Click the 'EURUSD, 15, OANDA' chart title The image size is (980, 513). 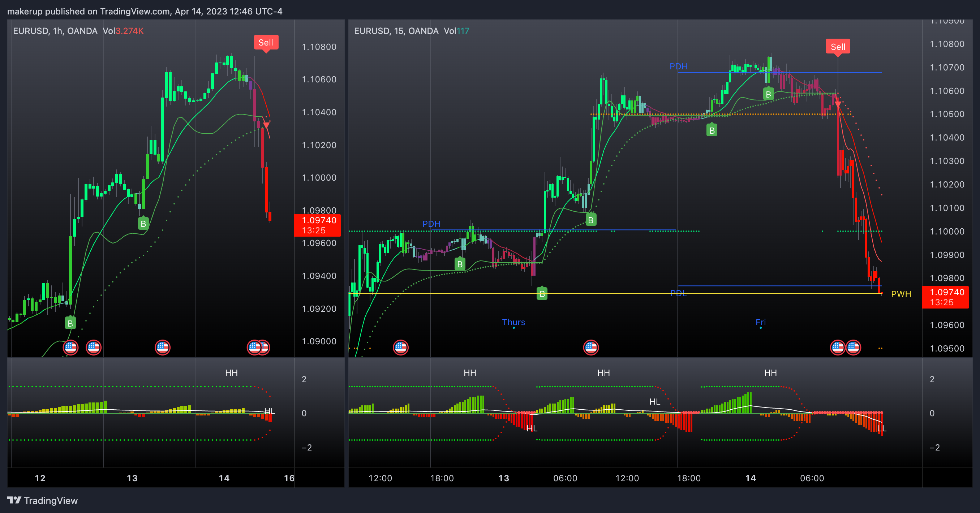tap(396, 31)
